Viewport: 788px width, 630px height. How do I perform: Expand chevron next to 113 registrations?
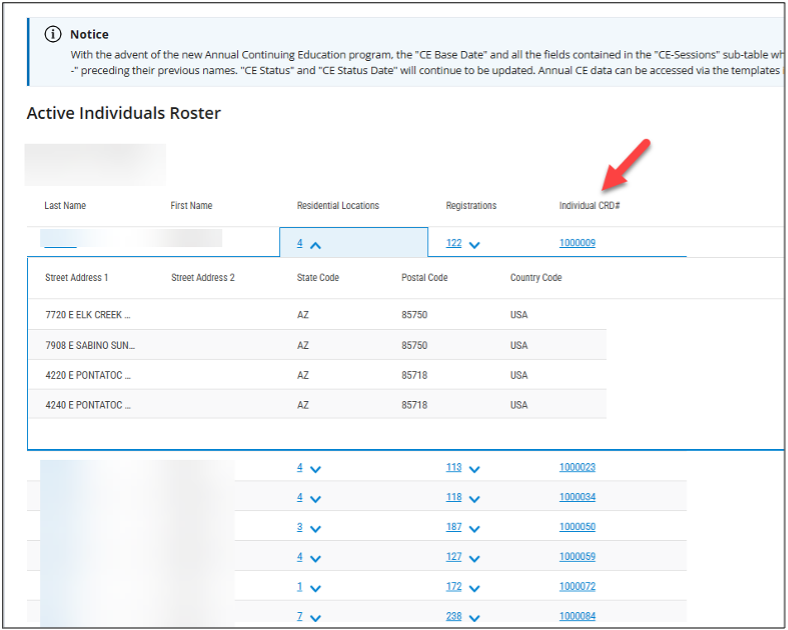tap(474, 468)
